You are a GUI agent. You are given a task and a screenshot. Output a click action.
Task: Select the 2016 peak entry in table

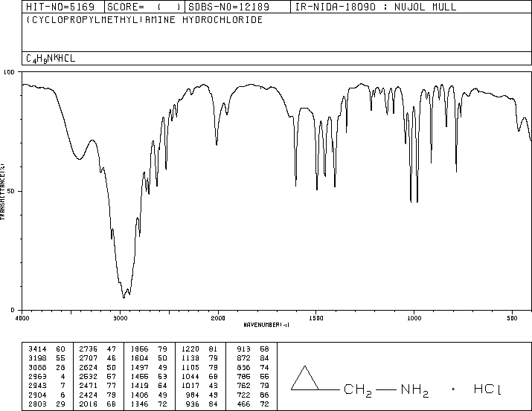(97, 404)
